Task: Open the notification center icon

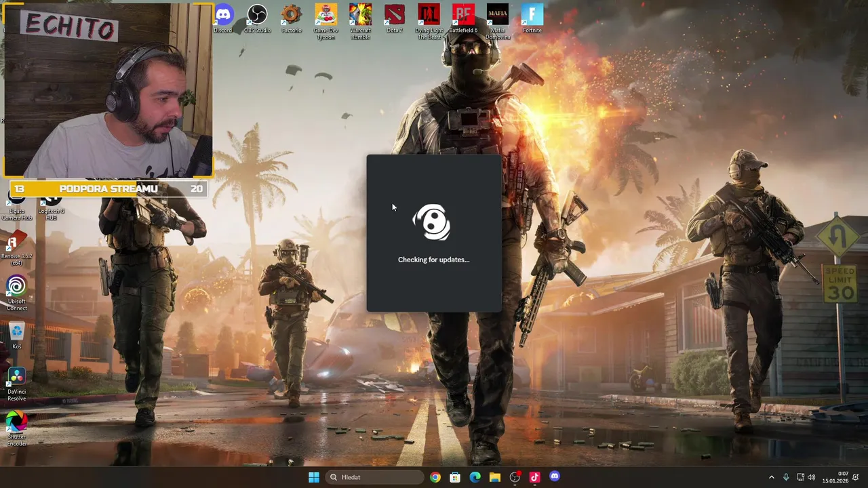Action: [856, 477]
